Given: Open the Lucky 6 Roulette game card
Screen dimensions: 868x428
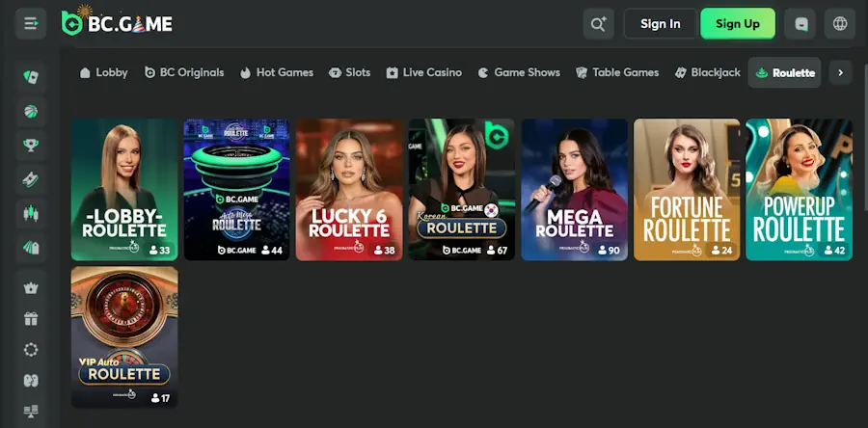Looking at the screenshot, I should [349, 190].
